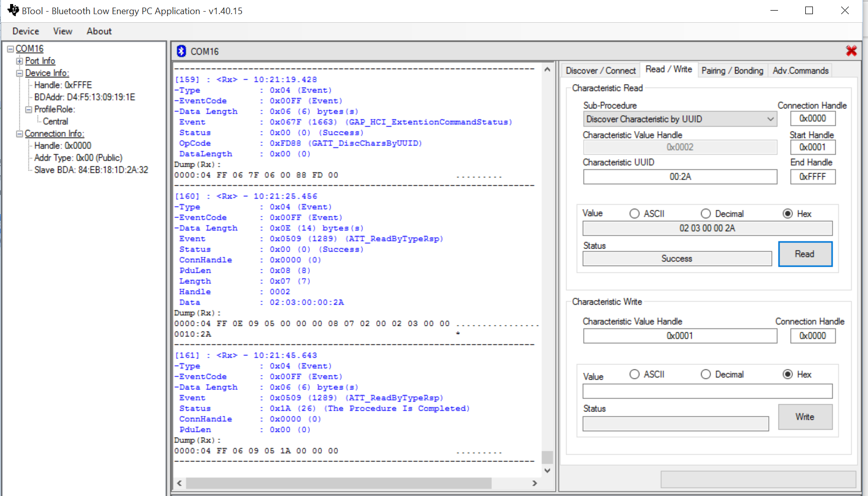
Task: Close the COM16 panel with red X
Action: coord(851,51)
